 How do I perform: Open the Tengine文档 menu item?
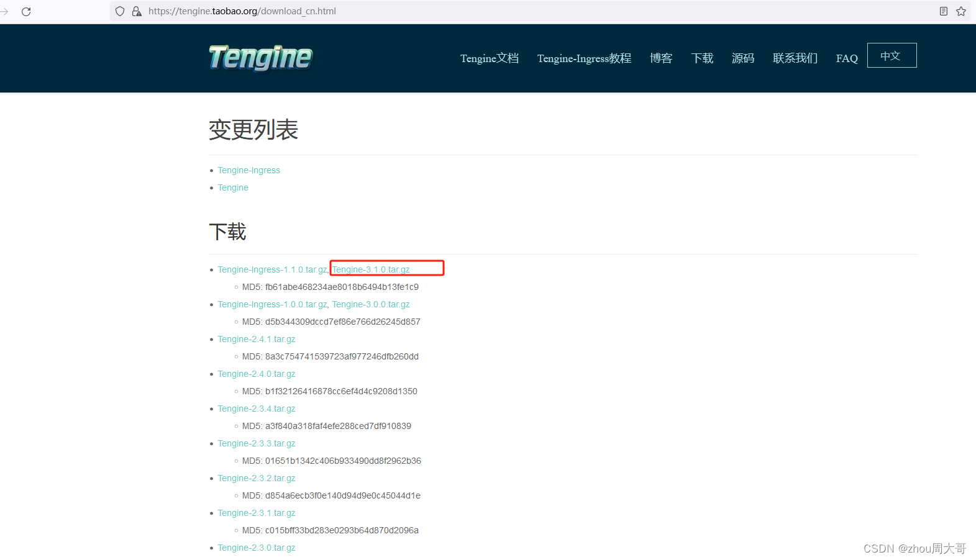[490, 58]
